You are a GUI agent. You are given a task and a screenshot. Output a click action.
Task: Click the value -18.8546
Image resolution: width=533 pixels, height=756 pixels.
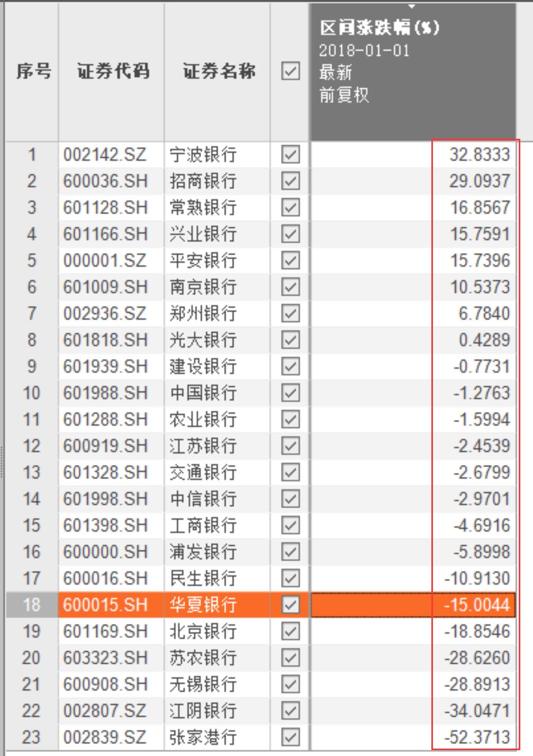(x=477, y=632)
